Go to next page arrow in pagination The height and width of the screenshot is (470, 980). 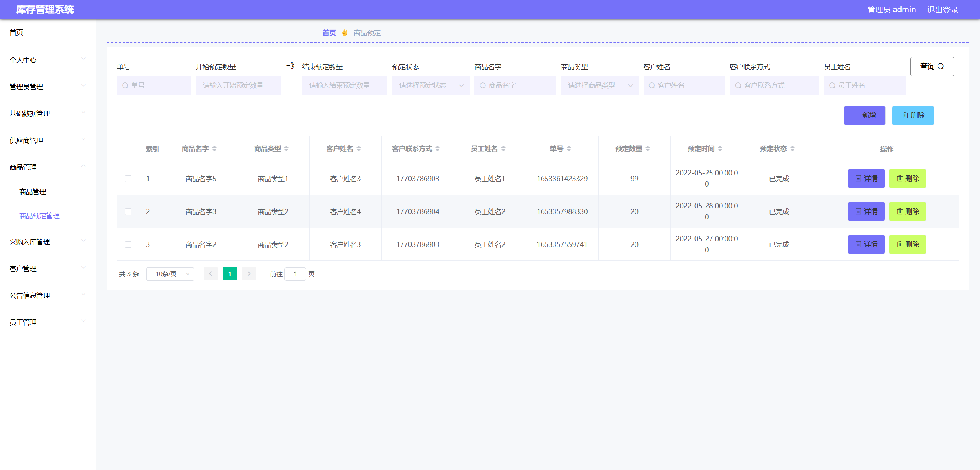point(249,274)
